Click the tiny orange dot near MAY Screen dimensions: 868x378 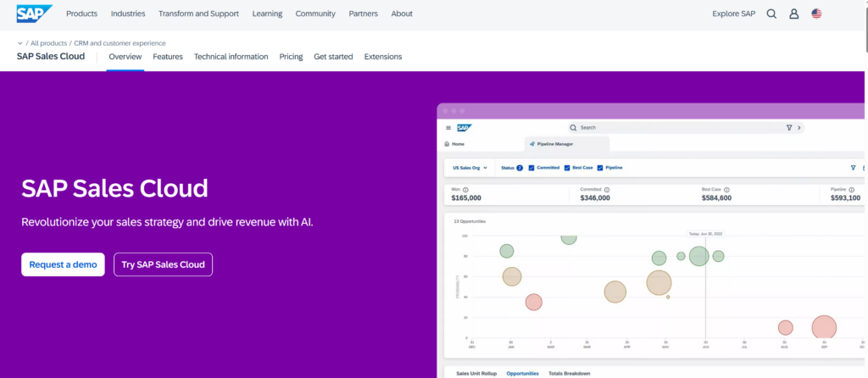pos(668,297)
